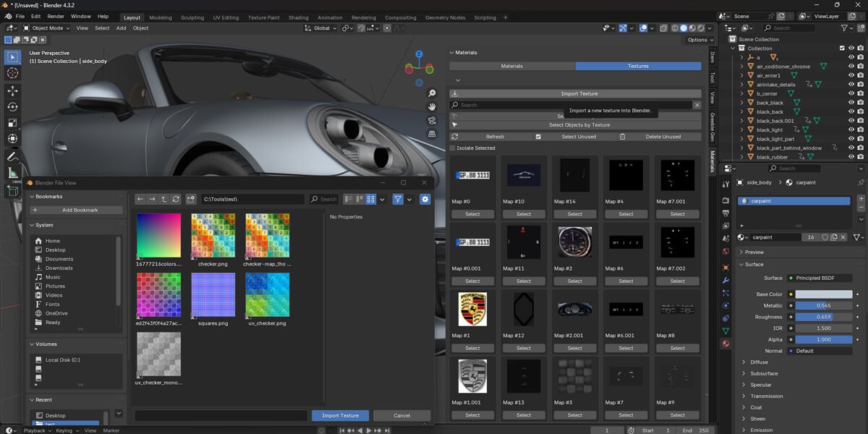Screen dimensions: 868x434
Task: Open the file browser settings gear icon
Action: click(425, 199)
